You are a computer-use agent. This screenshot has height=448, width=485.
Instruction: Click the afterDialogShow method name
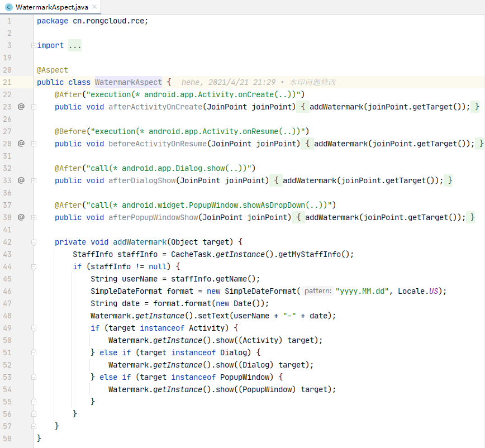coord(142,180)
